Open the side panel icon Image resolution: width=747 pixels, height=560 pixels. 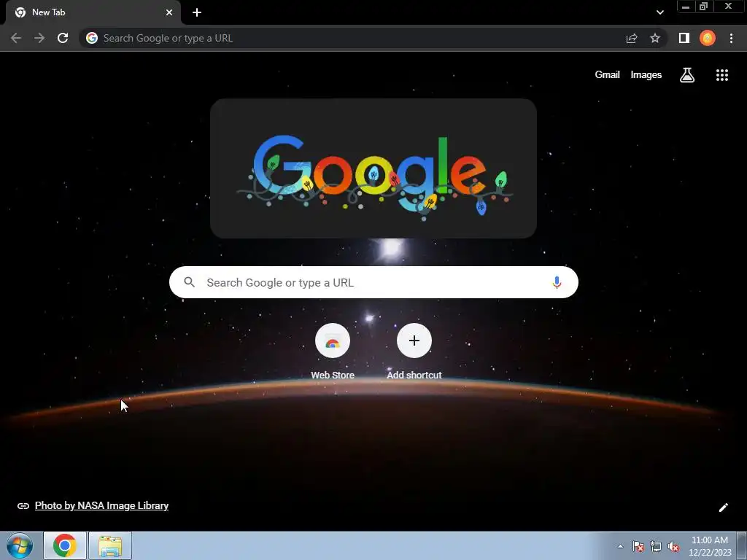(x=684, y=38)
